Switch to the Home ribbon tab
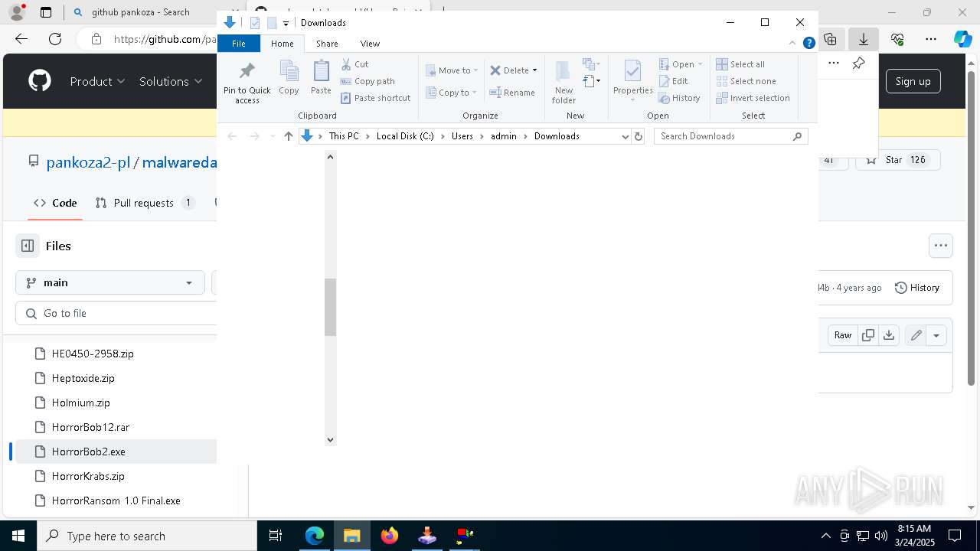Image resolution: width=980 pixels, height=551 pixels. tap(282, 44)
